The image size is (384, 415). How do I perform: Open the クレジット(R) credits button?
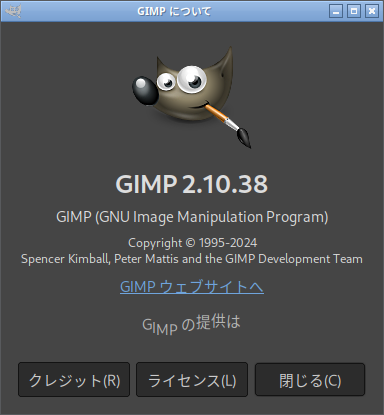pos(74,380)
